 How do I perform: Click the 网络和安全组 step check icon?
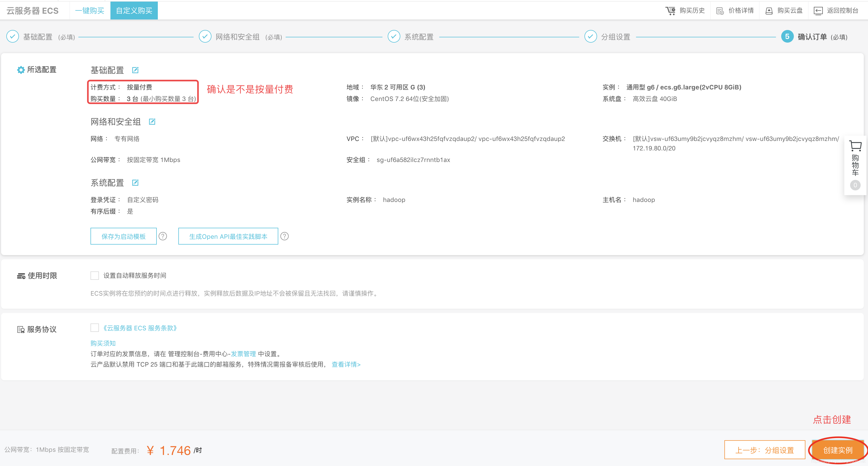coord(205,36)
